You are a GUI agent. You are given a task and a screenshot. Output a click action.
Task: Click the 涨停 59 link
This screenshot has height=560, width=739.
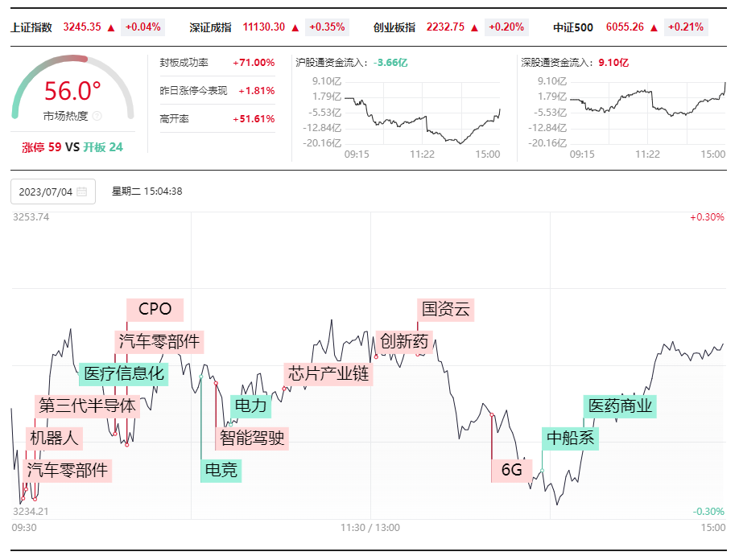(x=42, y=147)
